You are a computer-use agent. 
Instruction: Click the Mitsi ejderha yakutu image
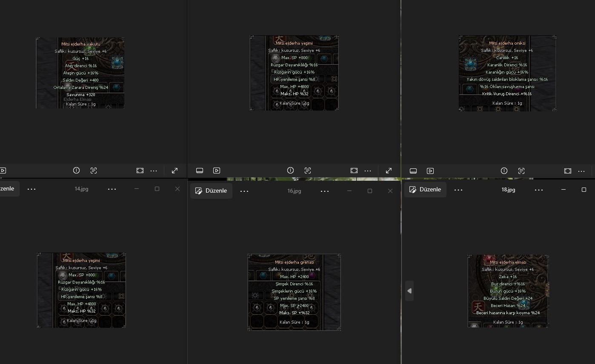point(80,73)
